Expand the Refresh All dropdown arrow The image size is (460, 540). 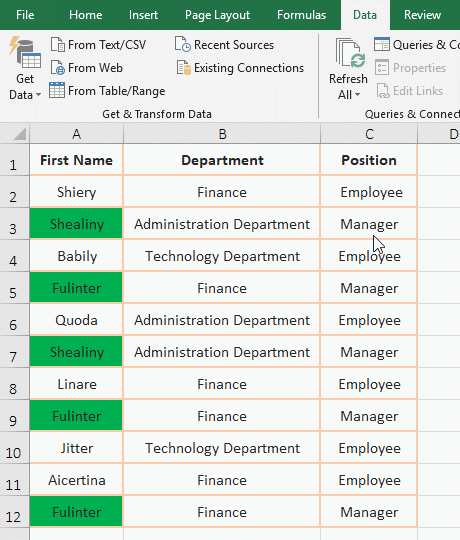click(x=357, y=95)
